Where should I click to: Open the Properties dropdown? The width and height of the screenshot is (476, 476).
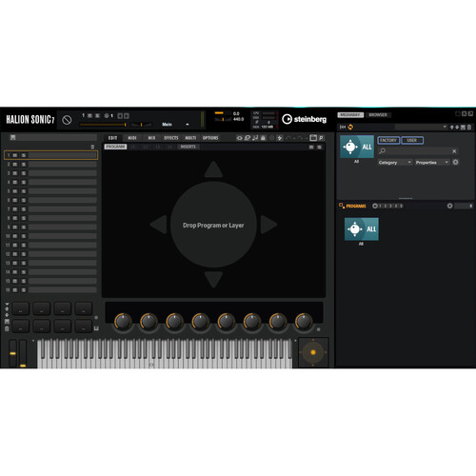pos(432,162)
